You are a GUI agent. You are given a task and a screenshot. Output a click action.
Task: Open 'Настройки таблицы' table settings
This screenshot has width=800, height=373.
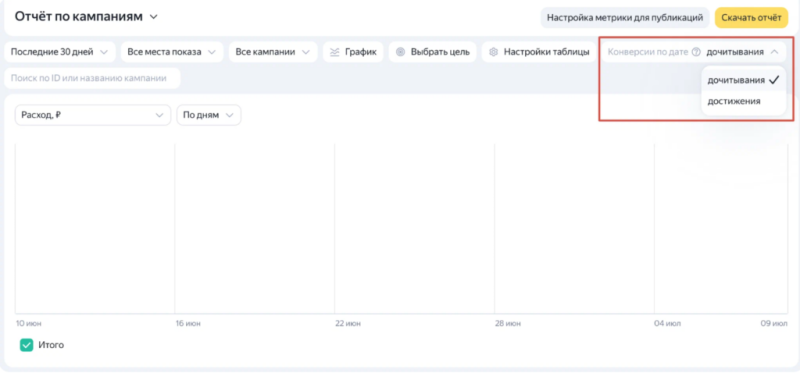[x=539, y=52]
